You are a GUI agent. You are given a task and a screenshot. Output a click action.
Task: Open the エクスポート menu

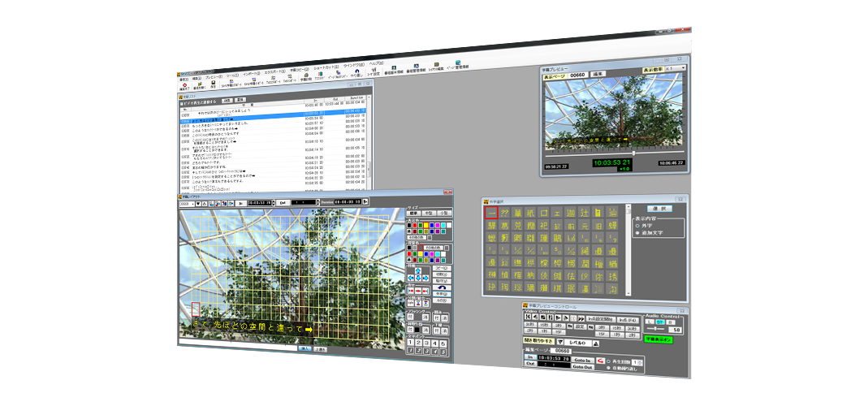pyautogui.click(x=274, y=72)
